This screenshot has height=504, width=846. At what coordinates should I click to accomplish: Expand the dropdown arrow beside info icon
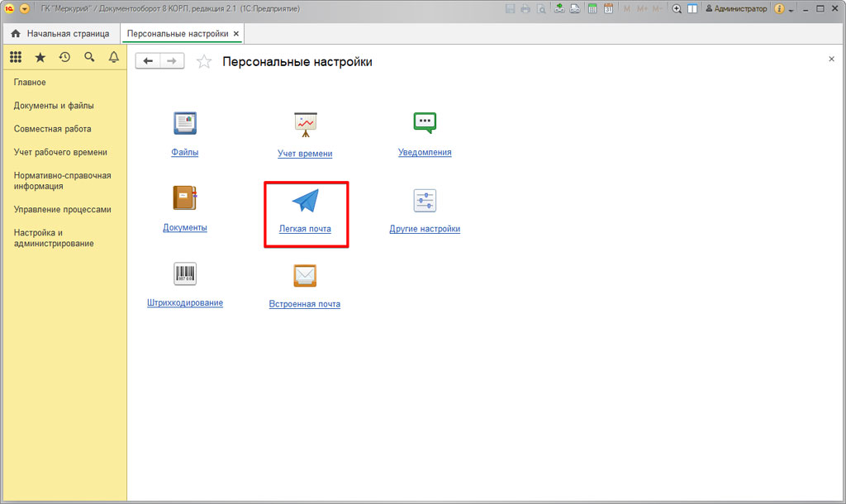(791, 9)
